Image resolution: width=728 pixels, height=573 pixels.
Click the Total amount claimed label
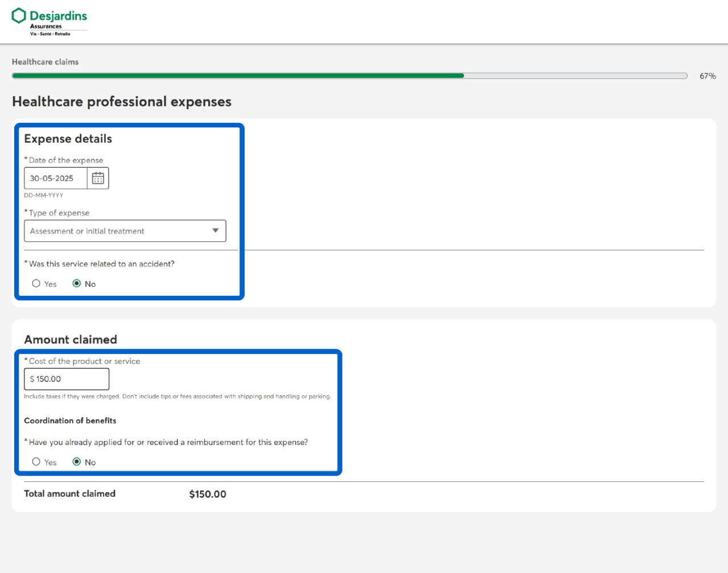pos(69,493)
